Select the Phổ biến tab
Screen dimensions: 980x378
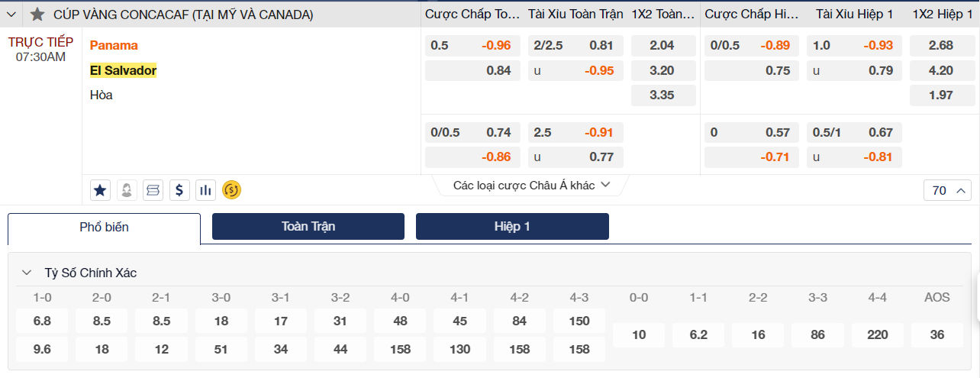pyautogui.click(x=104, y=227)
